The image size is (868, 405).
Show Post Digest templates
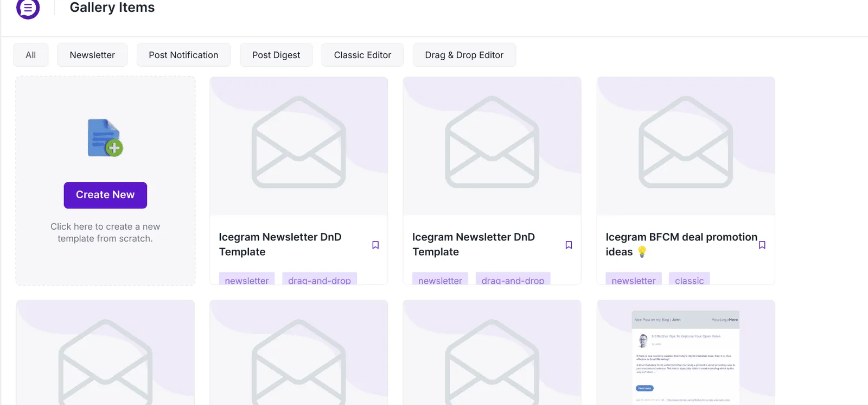click(276, 55)
